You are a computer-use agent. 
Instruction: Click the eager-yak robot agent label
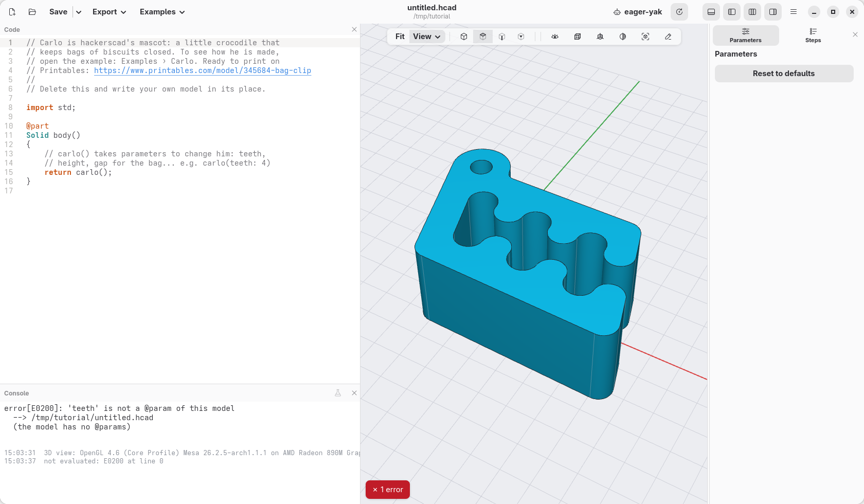[638, 12]
